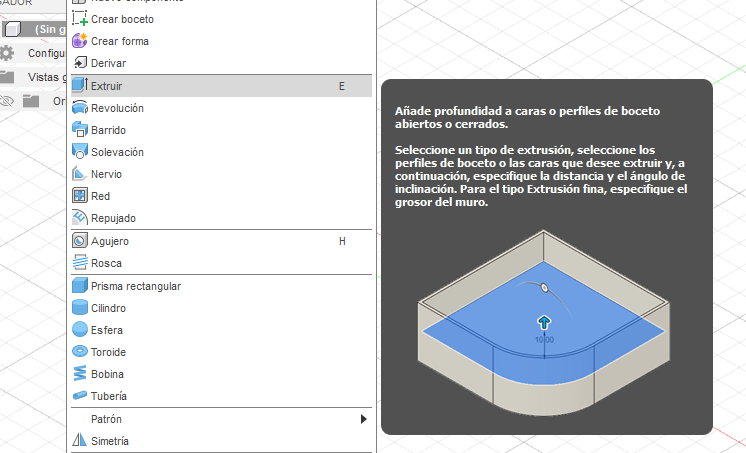Viewport: 746px width, 453px height.
Task: Click the Crear forma purple icon
Action: (79, 41)
